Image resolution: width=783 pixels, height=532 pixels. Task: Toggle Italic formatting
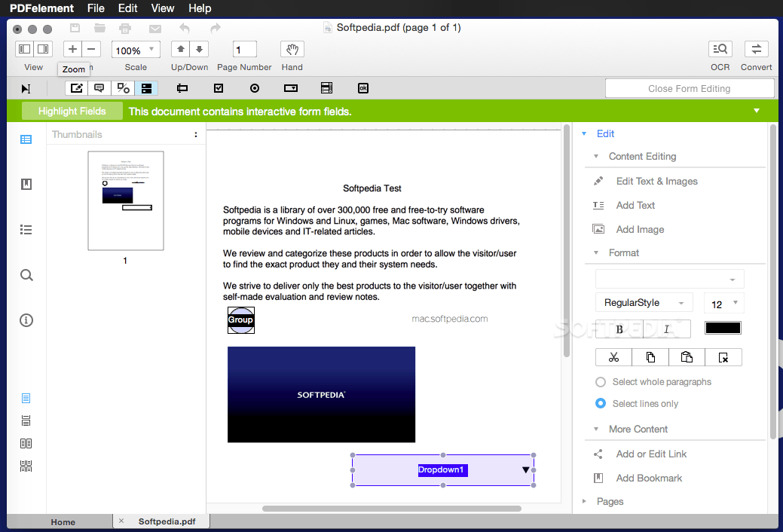(x=667, y=329)
